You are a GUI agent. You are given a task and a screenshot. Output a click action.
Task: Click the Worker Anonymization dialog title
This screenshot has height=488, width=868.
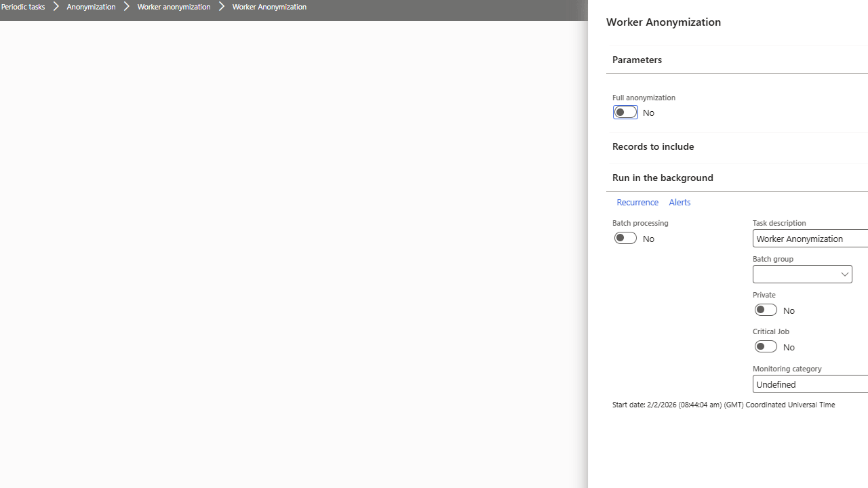coord(663,22)
